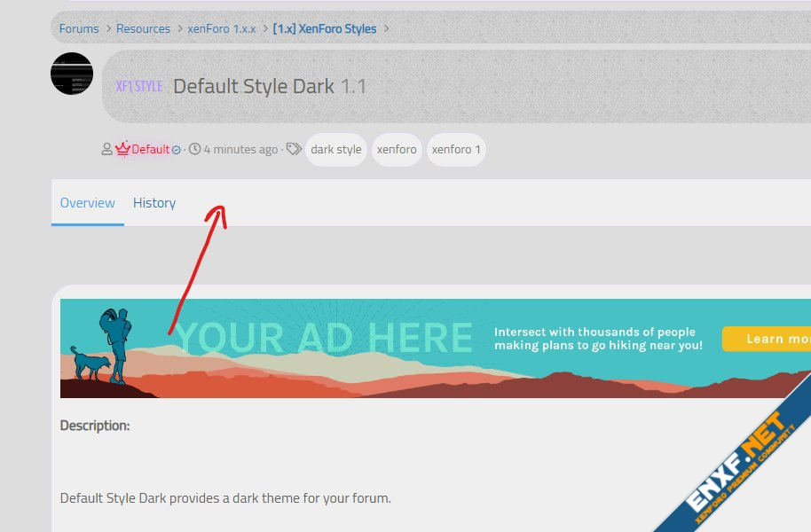Select the "xenforo" tag
Screen dimensions: 811x532
[397, 150]
